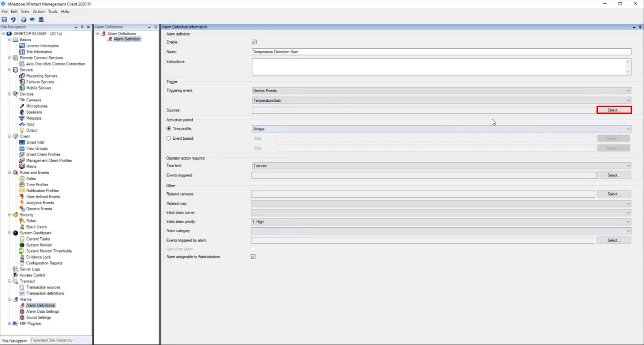Screen dimensions: 644x345
Task: Select System Monitor under System Dashboard
Action: point(39,245)
